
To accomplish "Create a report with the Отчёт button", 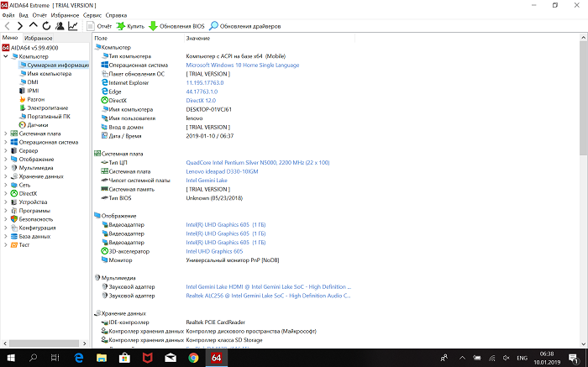I will pyautogui.click(x=99, y=26).
